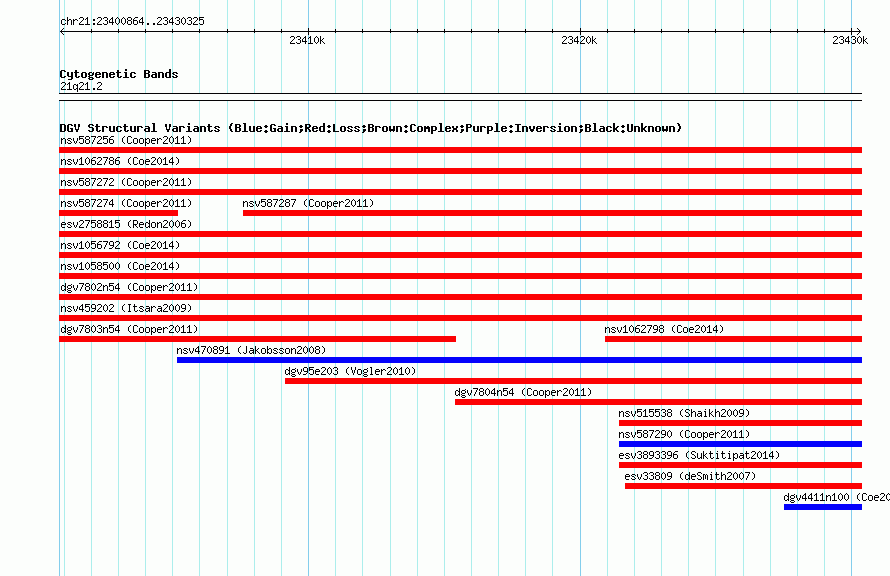Select the red bar under nsv587256
This screenshot has width=890, height=576.
click(460, 150)
